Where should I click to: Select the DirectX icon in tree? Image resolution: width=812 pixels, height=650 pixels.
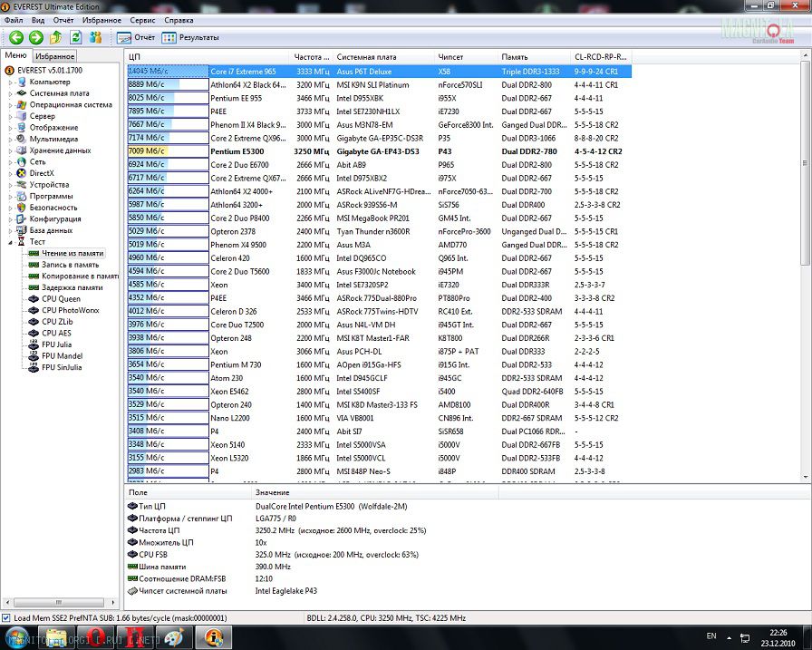click(x=21, y=173)
